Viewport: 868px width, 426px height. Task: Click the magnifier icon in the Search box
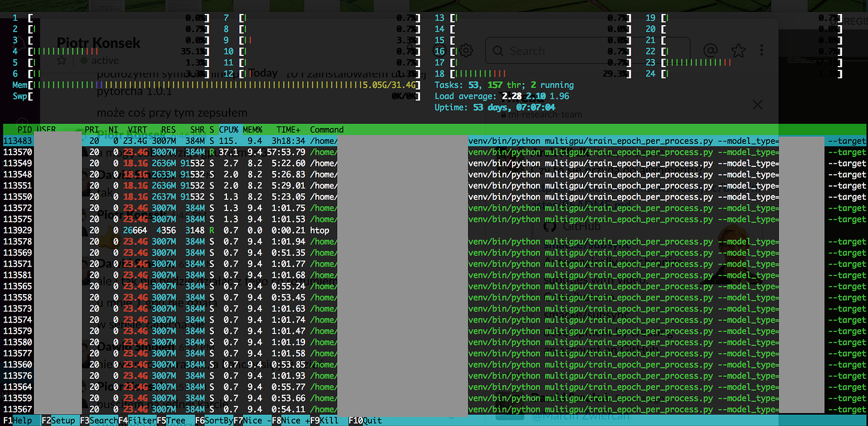[498, 51]
